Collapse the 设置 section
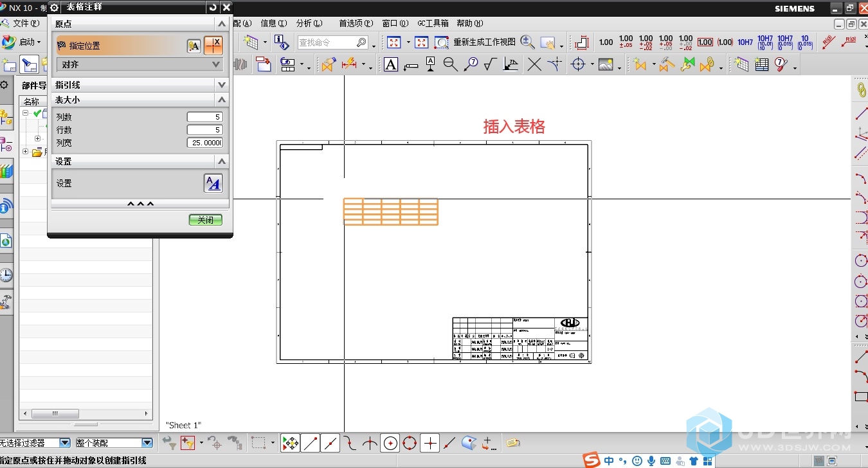This screenshot has width=868, height=468. [222, 161]
